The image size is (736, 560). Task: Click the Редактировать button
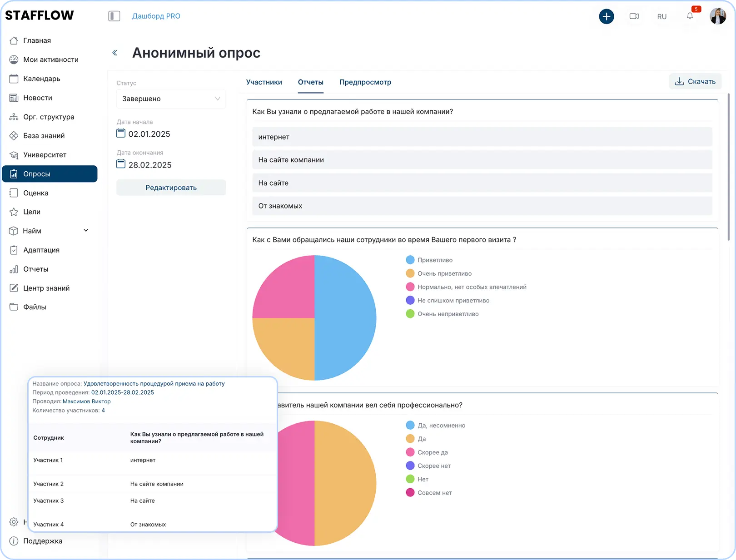(171, 188)
